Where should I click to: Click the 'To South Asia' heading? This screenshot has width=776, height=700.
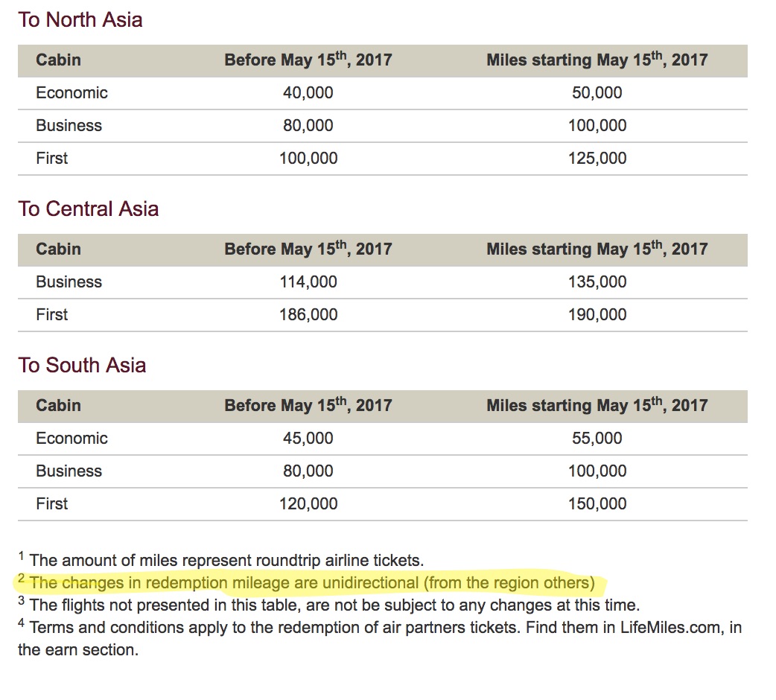(x=82, y=365)
